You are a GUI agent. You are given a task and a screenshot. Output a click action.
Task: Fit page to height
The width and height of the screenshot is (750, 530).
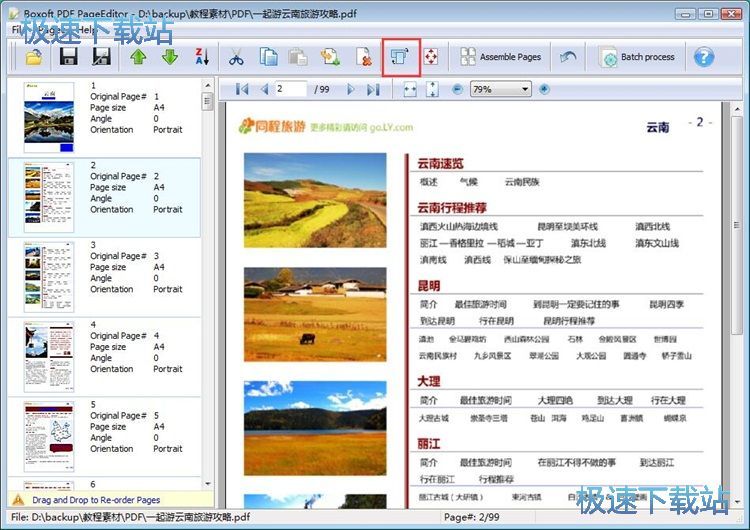pos(432,89)
